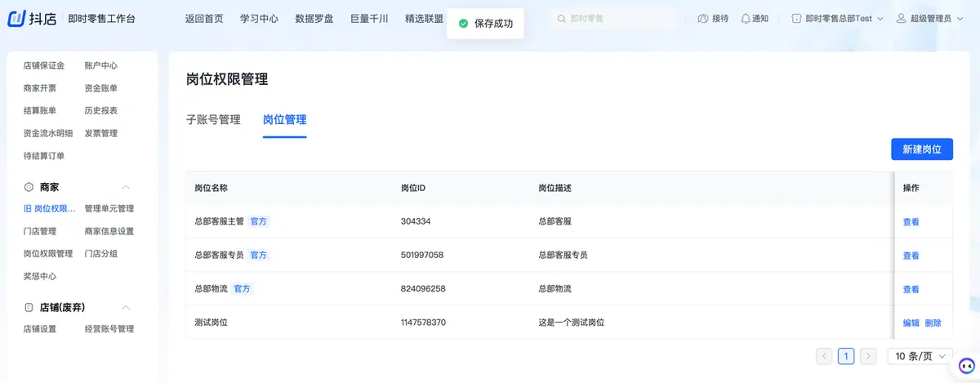Switch to the 岗位管理 tab
Viewport: 980px width, 383px height.
coord(284,119)
